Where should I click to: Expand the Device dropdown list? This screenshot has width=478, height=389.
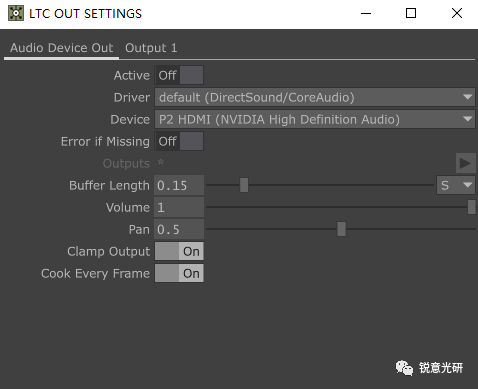click(x=315, y=119)
